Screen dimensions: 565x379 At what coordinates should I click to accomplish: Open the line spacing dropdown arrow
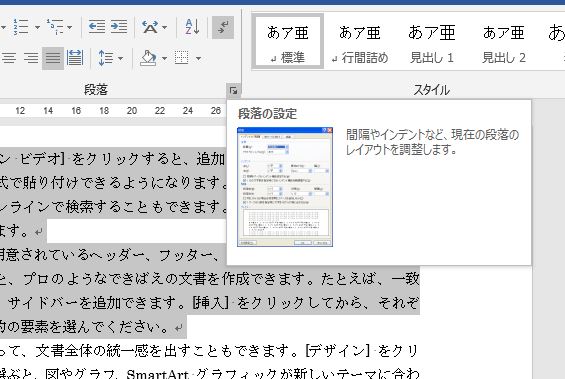coord(120,58)
